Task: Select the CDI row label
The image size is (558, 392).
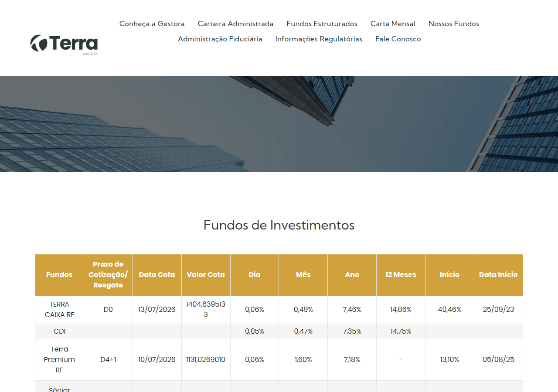Action: point(59,331)
